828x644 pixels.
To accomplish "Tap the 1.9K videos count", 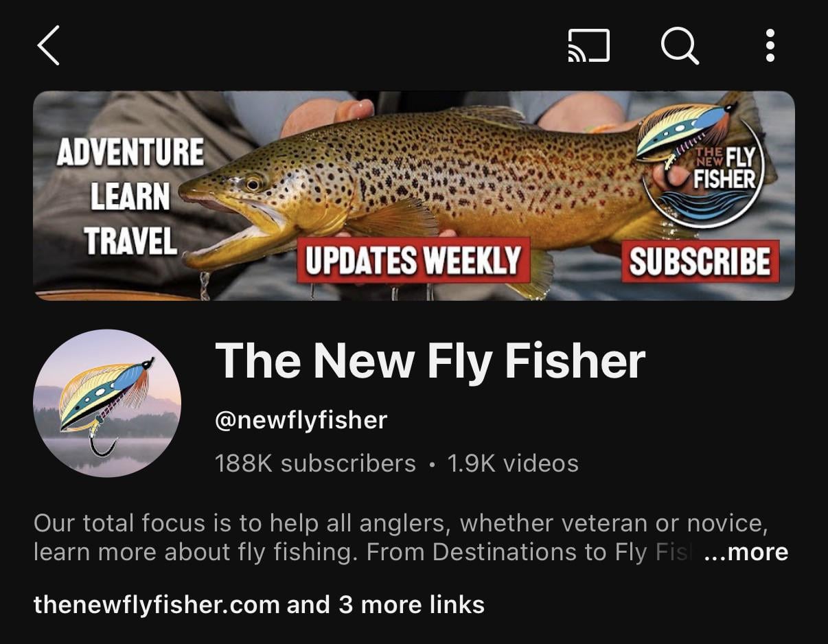I will click(513, 463).
